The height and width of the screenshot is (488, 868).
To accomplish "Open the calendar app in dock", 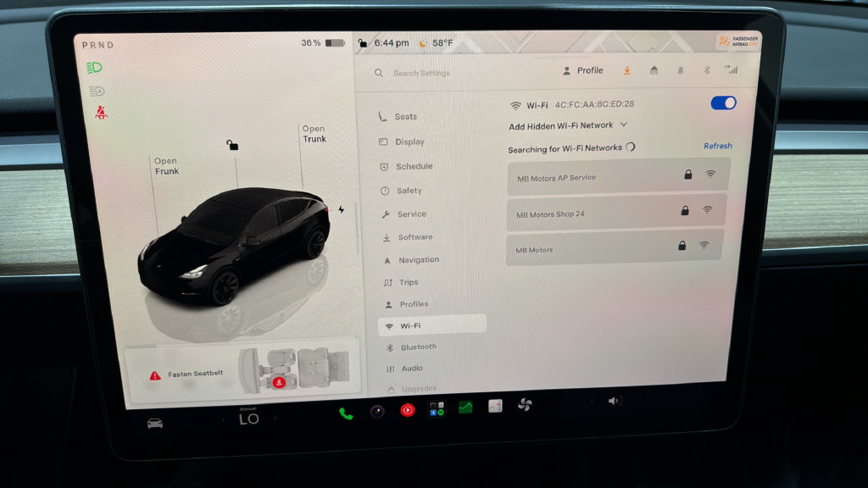I will [495, 406].
